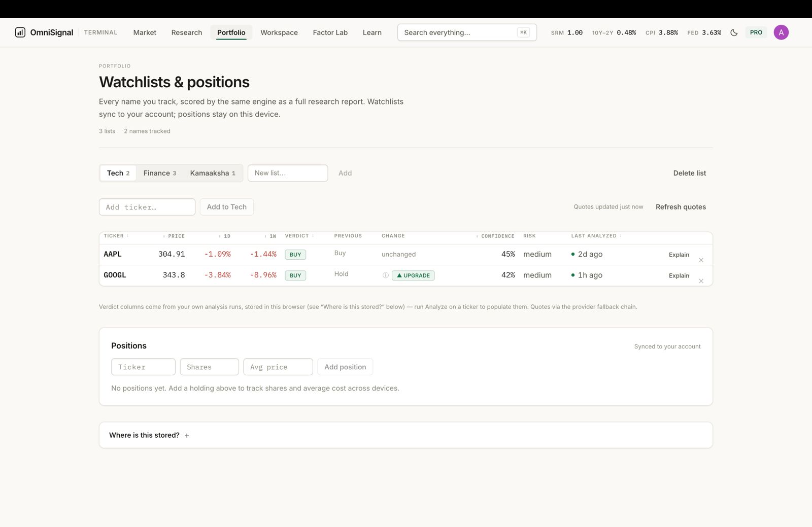Open the Learn section

point(372,32)
